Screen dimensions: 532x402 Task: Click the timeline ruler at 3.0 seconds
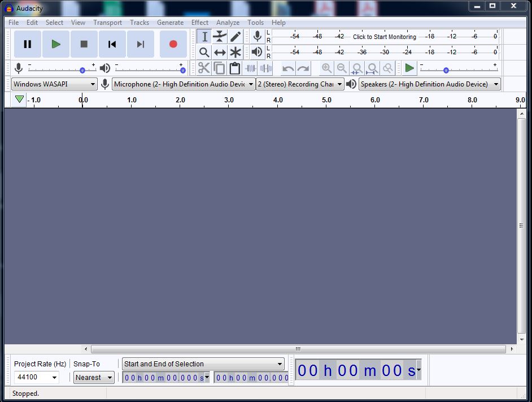point(229,100)
